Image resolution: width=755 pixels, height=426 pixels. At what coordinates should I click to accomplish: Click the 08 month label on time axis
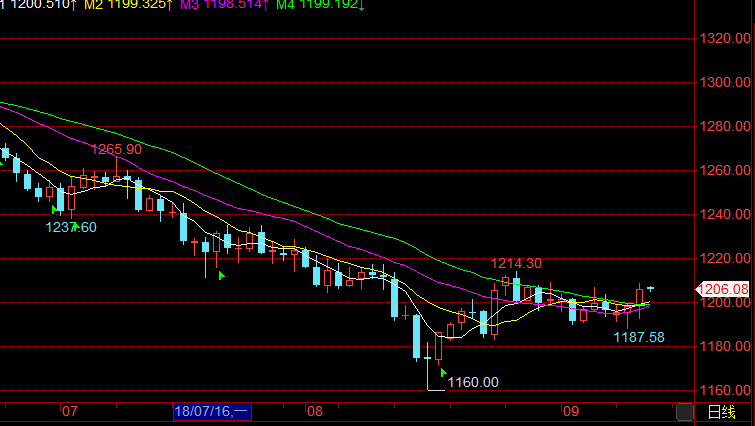(315, 412)
